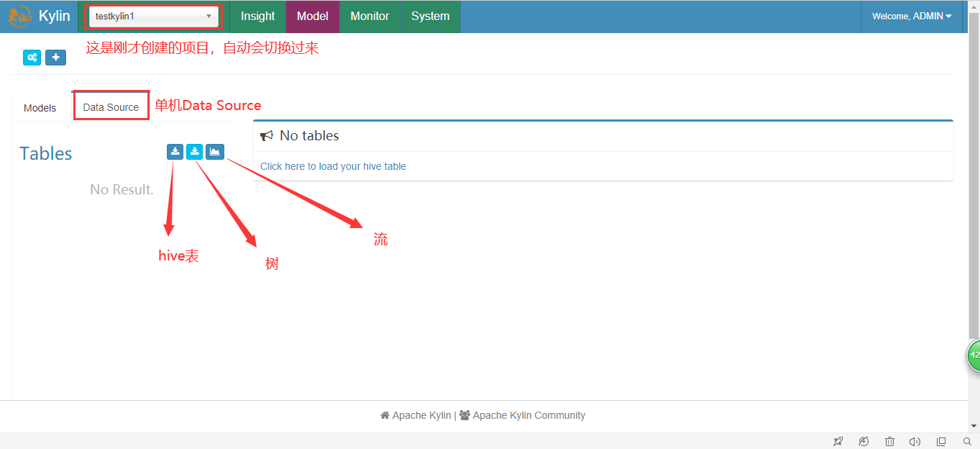Go to the Monitor menu

click(x=370, y=16)
